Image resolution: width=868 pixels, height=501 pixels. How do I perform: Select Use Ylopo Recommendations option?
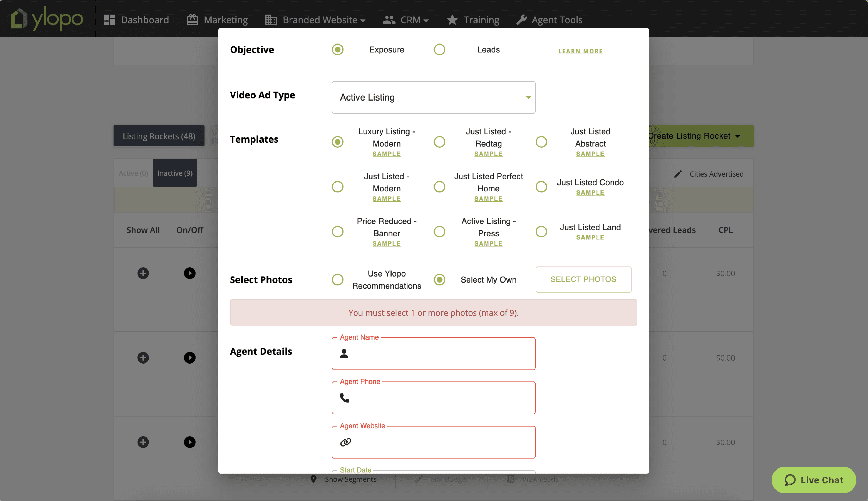pos(337,279)
